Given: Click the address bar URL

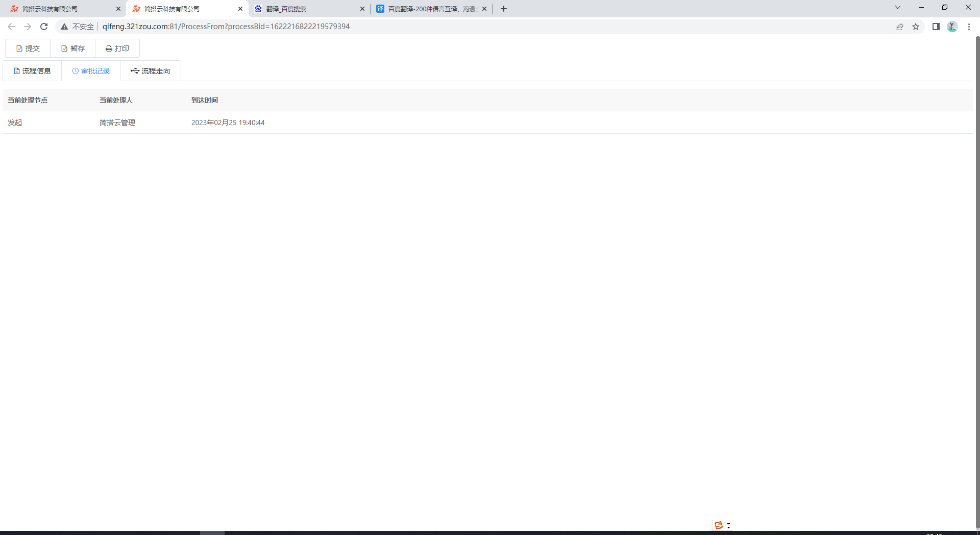Looking at the screenshot, I should pos(226,27).
